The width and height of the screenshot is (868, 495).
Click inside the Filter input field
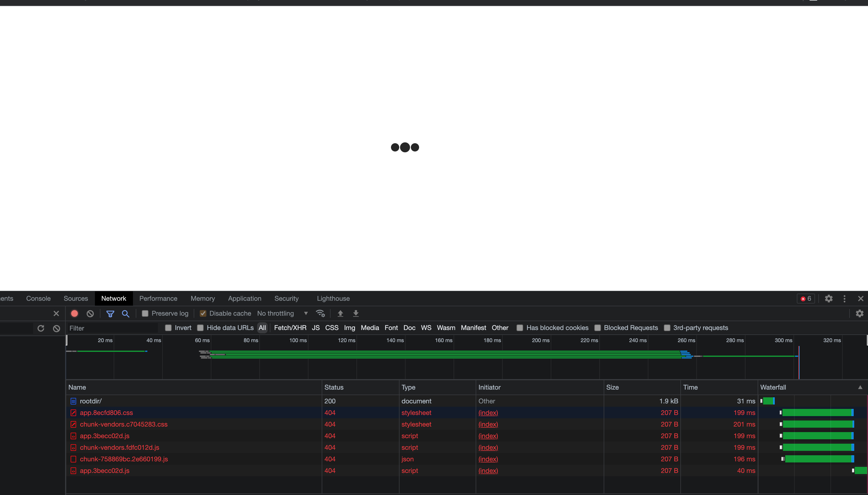[x=109, y=328]
